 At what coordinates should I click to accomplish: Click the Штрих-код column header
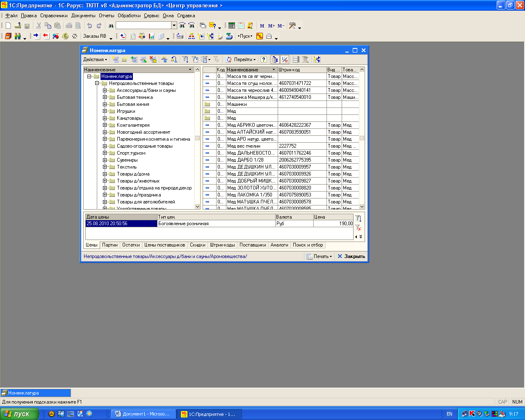(302, 70)
